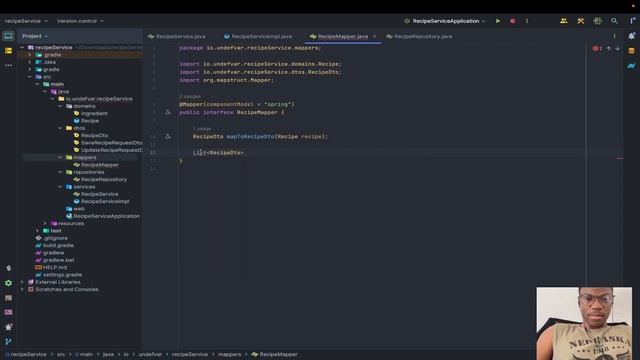Open the build tools hammer icon
This screenshot has width=640, height=360.
pos(580,21)
